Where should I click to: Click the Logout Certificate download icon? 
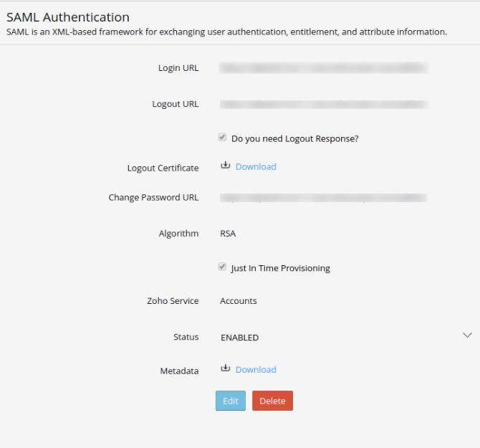225,166
